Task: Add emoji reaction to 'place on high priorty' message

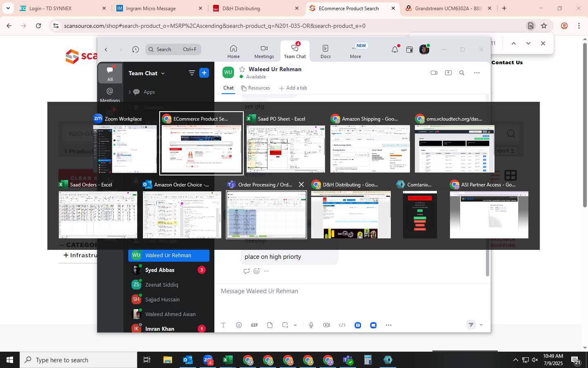Action: 256,271
